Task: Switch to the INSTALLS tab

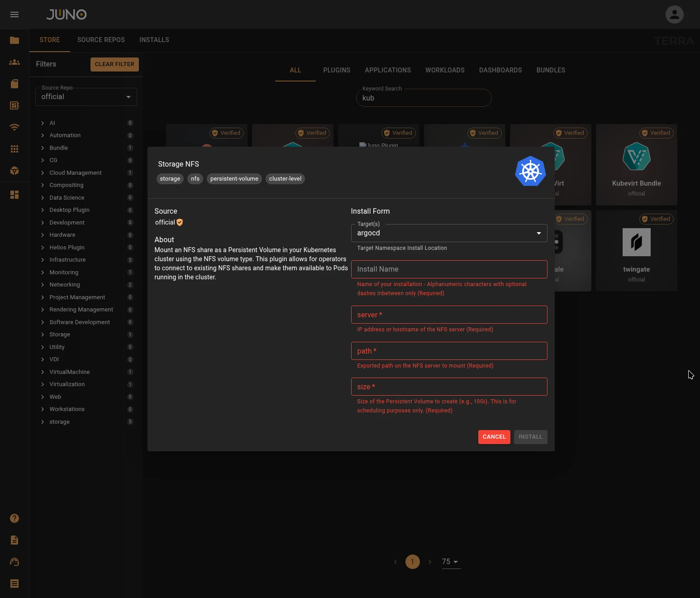Action: pyautogui.click(x=154, y=40)
